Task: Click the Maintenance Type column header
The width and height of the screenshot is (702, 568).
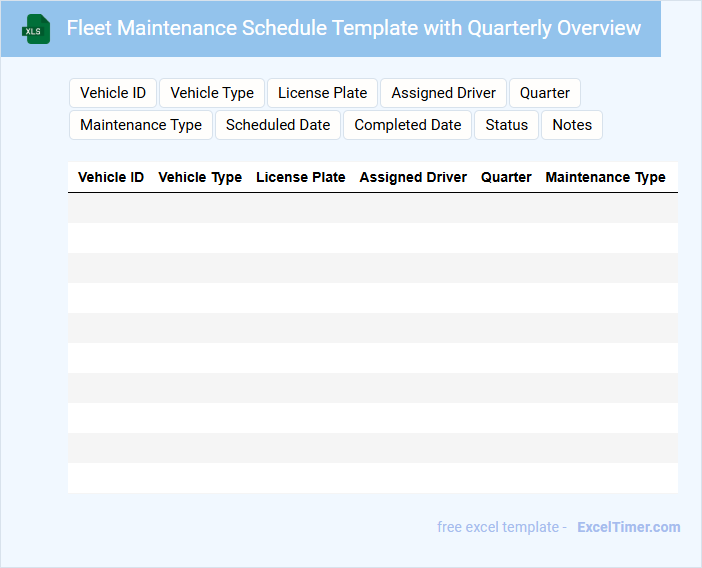Action: (605, 177)
